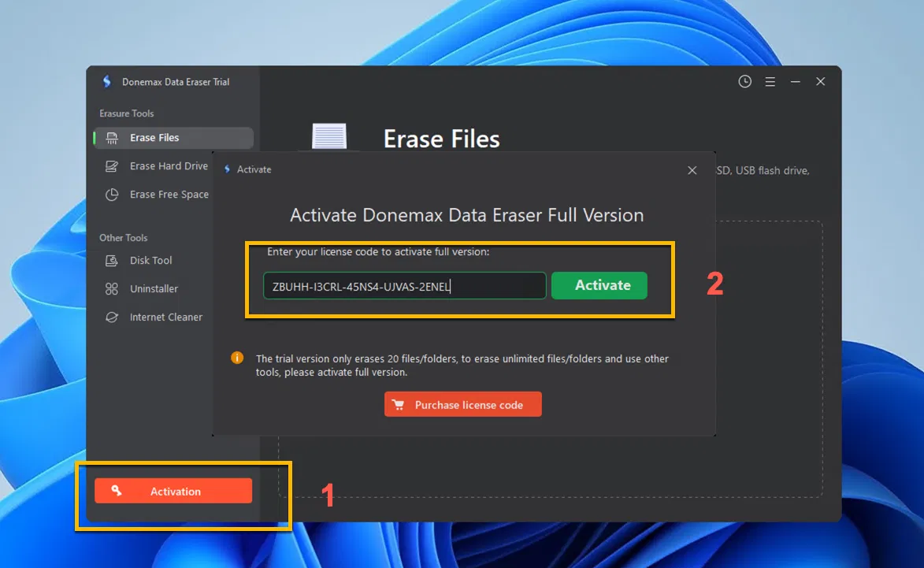Screen dimensions: 924x568
Task: Click the small app icon in the Activate dialog
Action: pyautogui.click(x=227, y=169)
